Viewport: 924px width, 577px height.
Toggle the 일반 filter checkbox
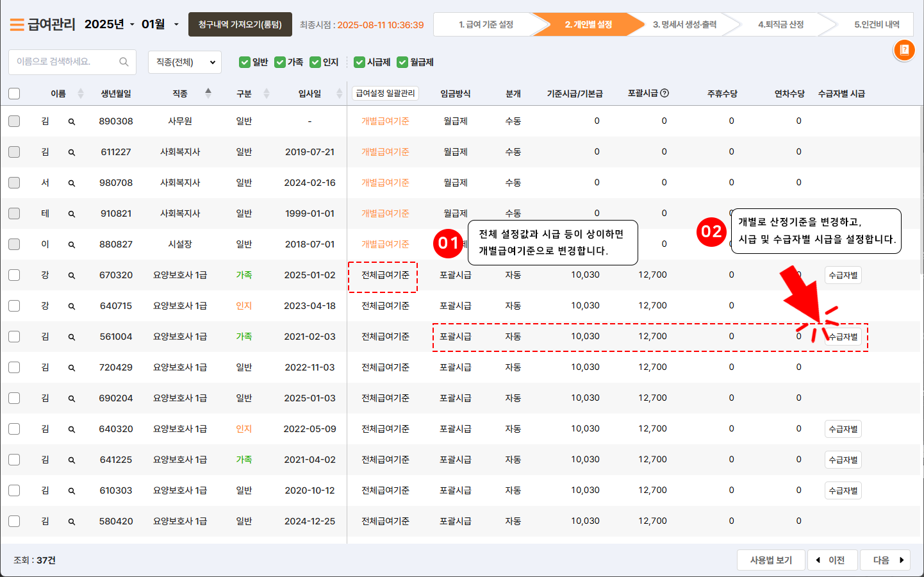point(244,62)
